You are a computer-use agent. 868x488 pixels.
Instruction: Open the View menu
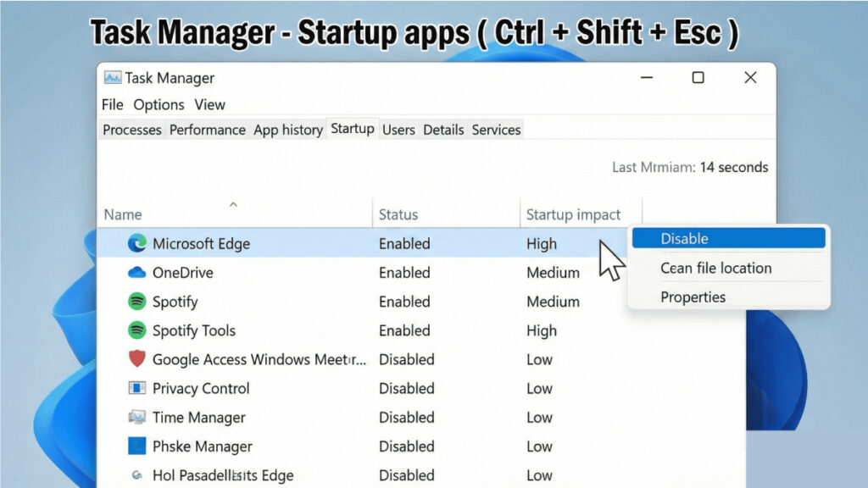tap(209, 105)
